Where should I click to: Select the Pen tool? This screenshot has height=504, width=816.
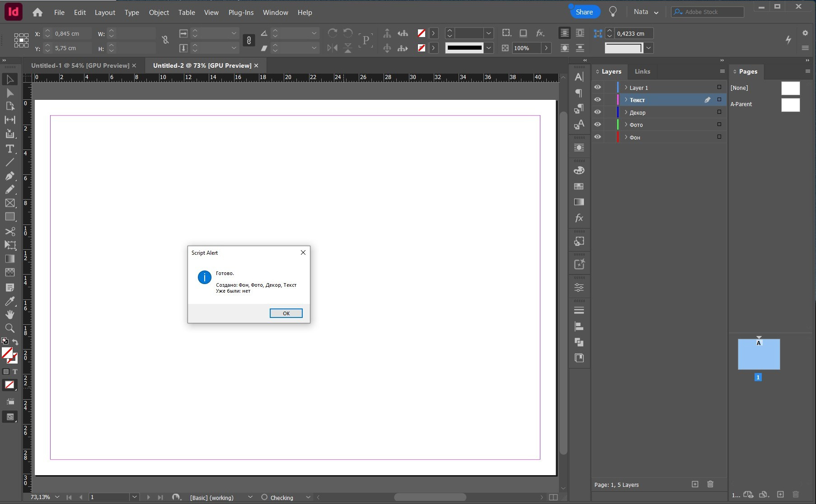pos(10,176)
